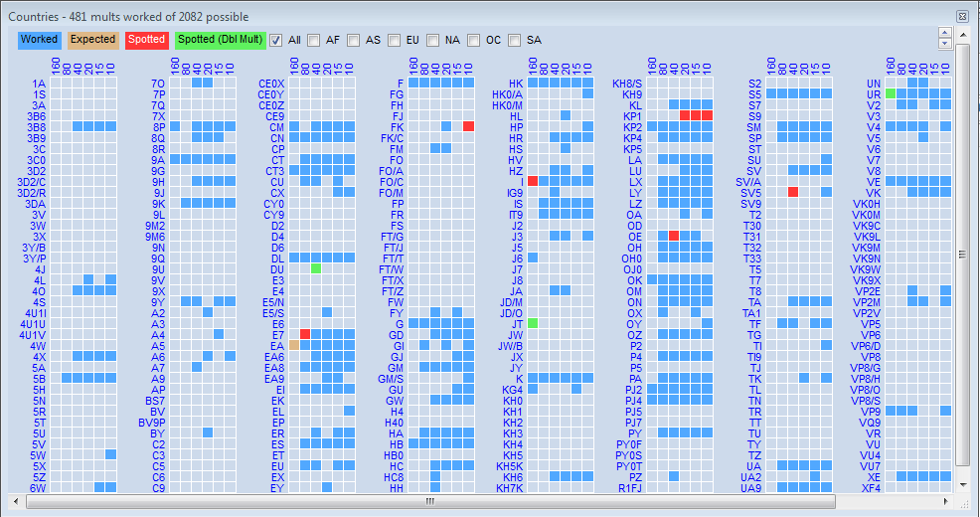
Task: Select the VK9W country label
Action: 866,268
